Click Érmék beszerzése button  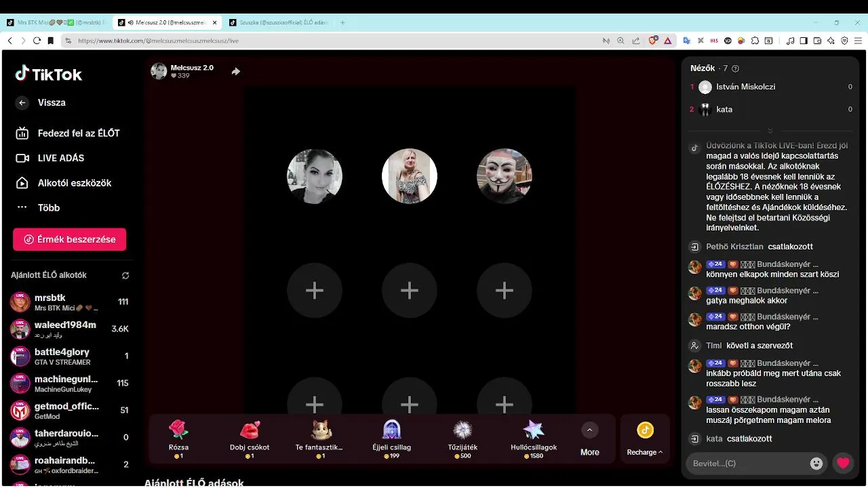pos(69,239)
